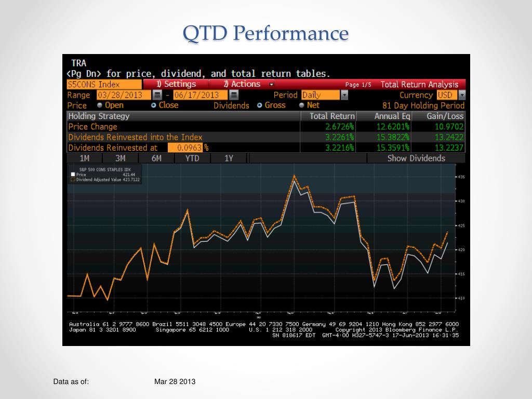Click the Mar 28 2013 date text
The image size is (532, 399).
point(175,381)
